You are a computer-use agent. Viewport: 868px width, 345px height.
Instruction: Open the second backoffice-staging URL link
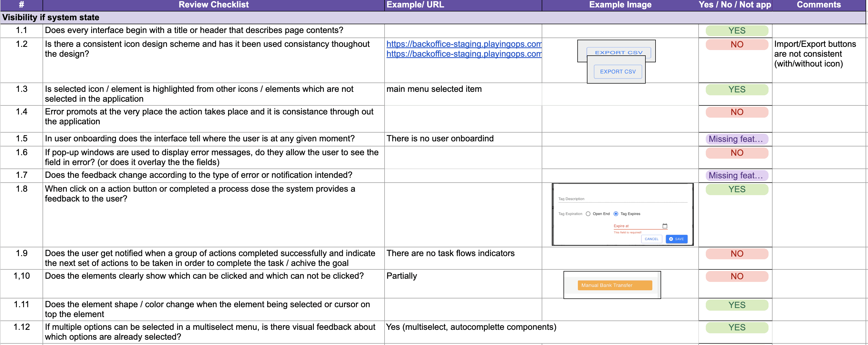[464, 54]
